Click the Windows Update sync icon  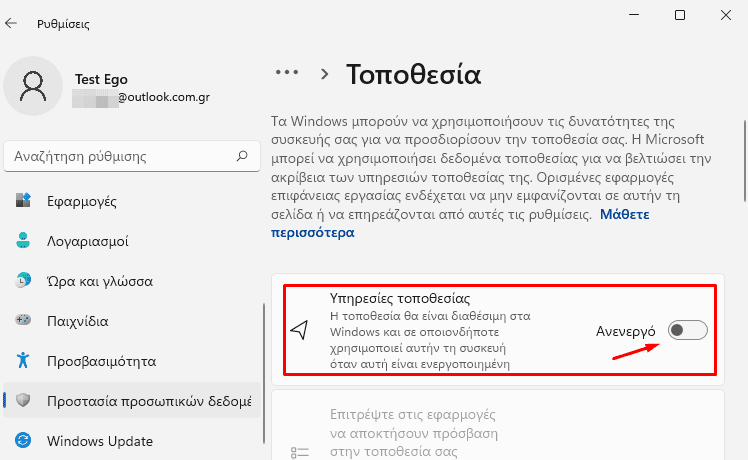[23, 440]
